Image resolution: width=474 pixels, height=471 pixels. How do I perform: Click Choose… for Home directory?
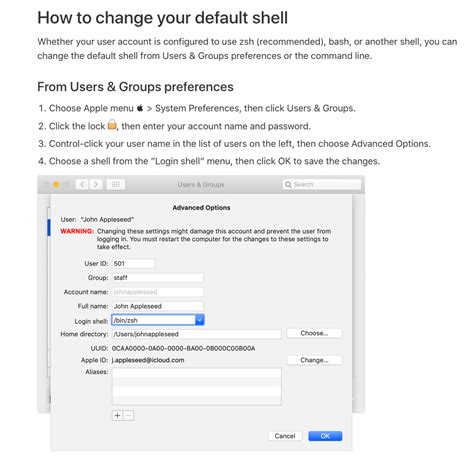(314, 333)
